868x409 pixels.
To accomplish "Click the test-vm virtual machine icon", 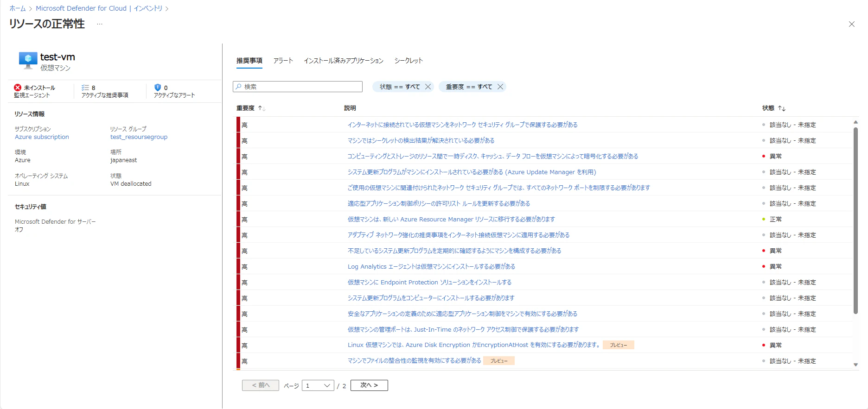I will click(28, 60).
